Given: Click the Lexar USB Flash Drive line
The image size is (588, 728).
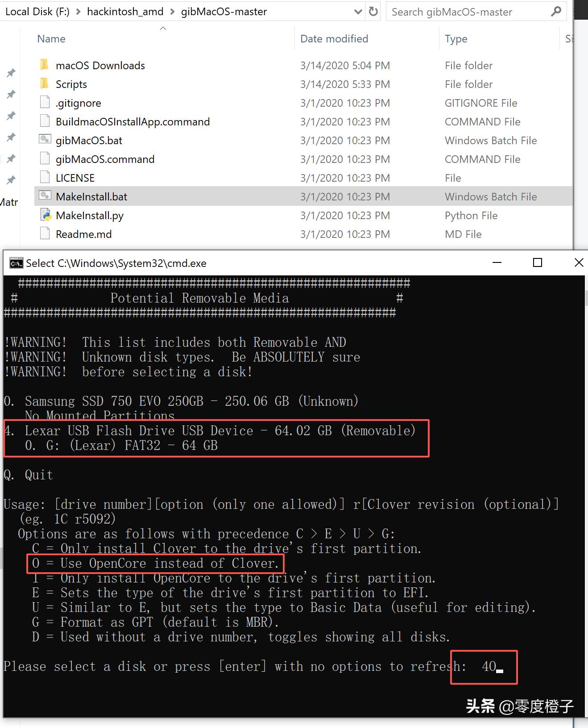Looking at the screenshot, I should click(x=210, y=431).
